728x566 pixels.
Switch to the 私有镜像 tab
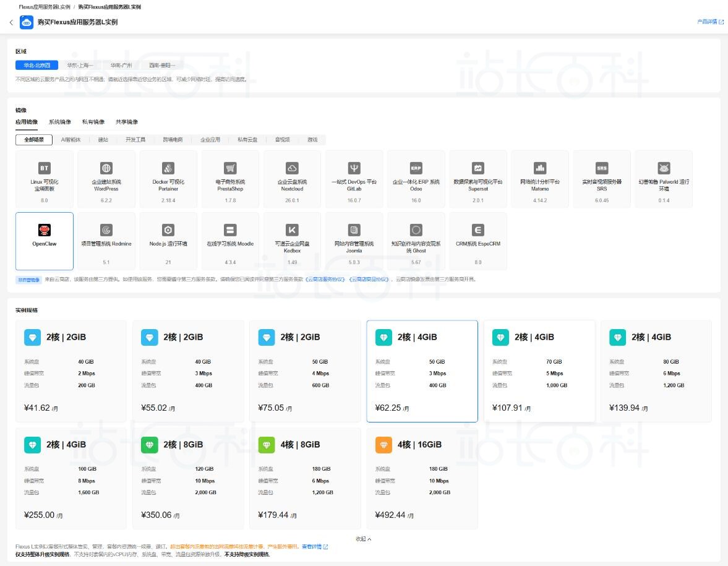pyautogui.click(x=93, y=122)
